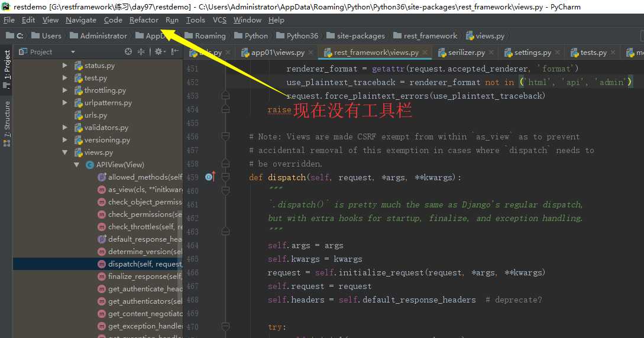Click the Administrator folder breadcrumb
This screenshot has height=338, width=644.
click(99, 36)
